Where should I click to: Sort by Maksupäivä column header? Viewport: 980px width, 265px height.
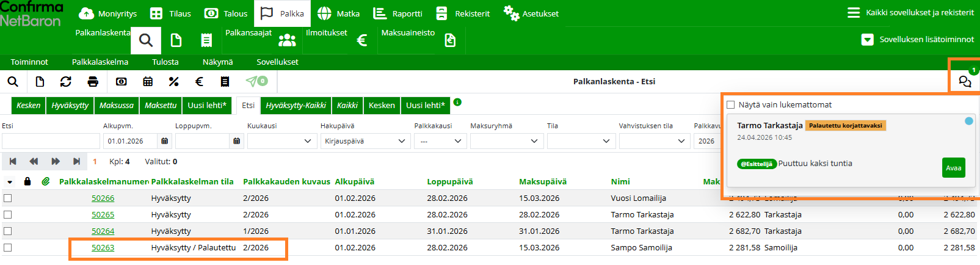pos(543,181)
